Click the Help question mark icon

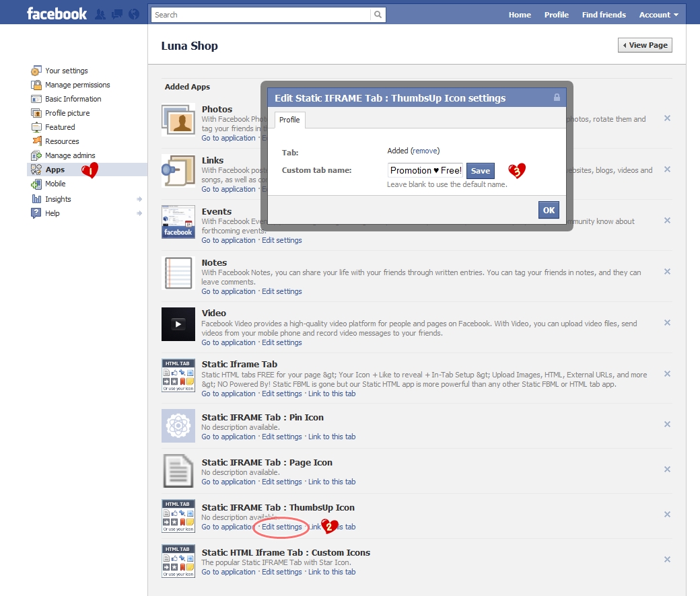coord(36,213)
